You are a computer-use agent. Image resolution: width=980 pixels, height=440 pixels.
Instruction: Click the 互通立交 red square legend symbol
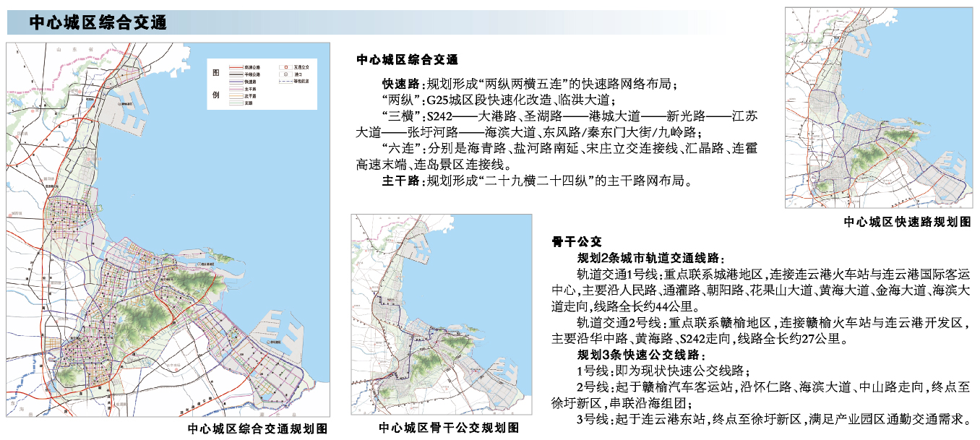(x=285, y=67)
